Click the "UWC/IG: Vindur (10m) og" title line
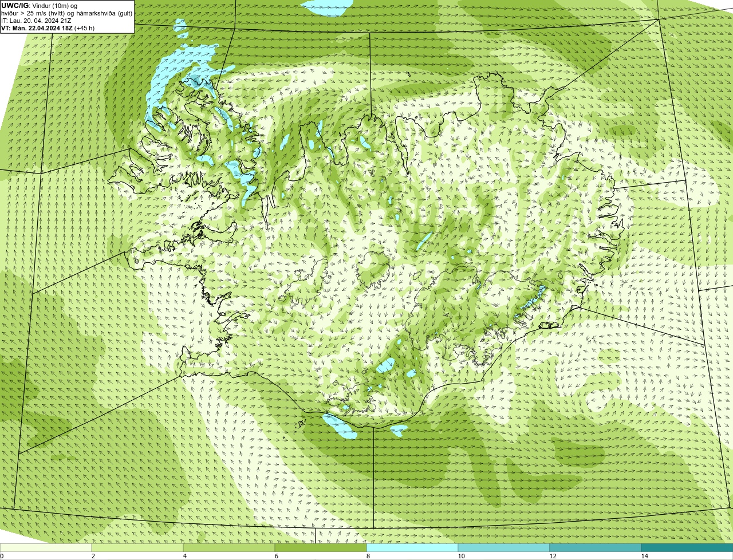Image resolution: width=733 pixels, height=560 pixels. click(x=39, y=6)
